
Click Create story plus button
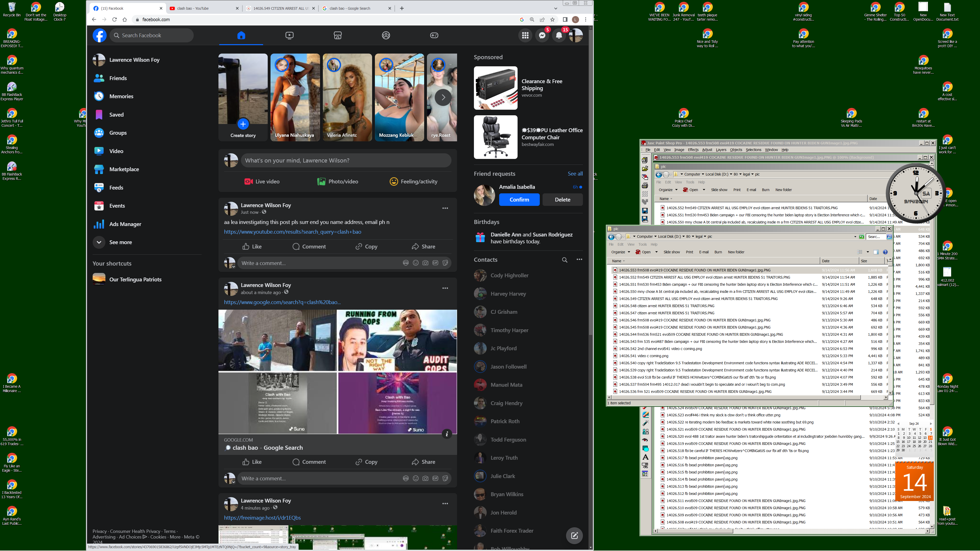tap(243, 124)
